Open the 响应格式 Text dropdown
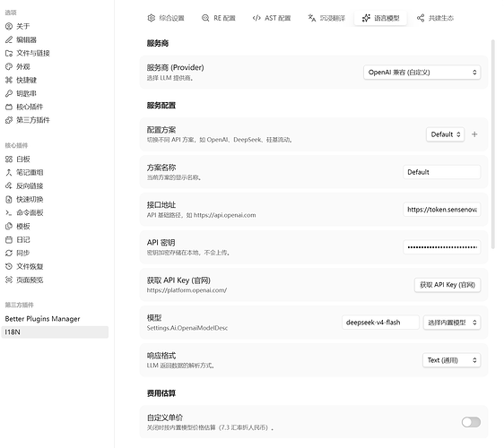 point(451,360)
